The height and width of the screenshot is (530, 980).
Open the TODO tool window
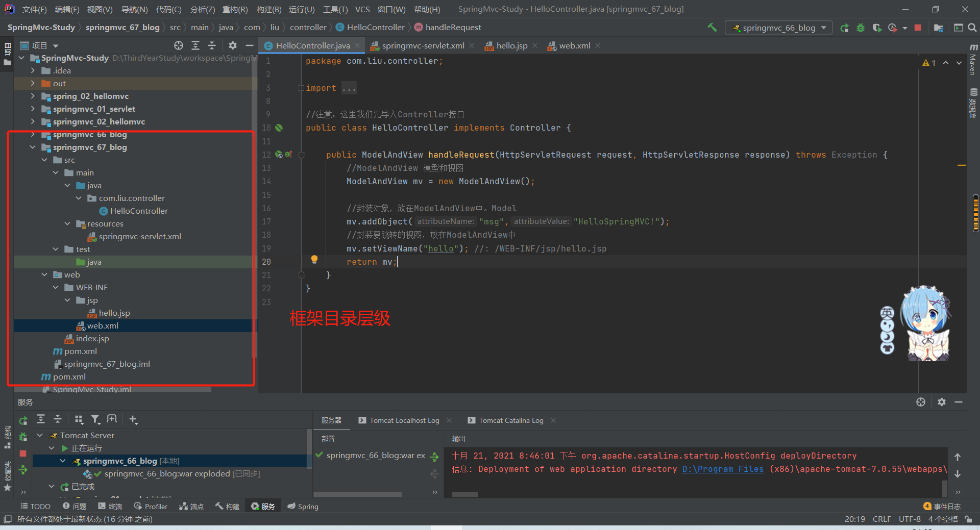click(35, 506)
